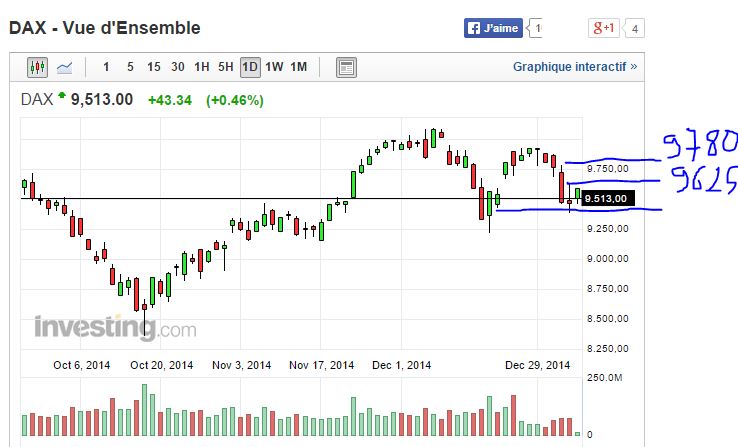Click the green up-arrow next to DAX
Screen dimensions: 738x447
pos(63,97)
